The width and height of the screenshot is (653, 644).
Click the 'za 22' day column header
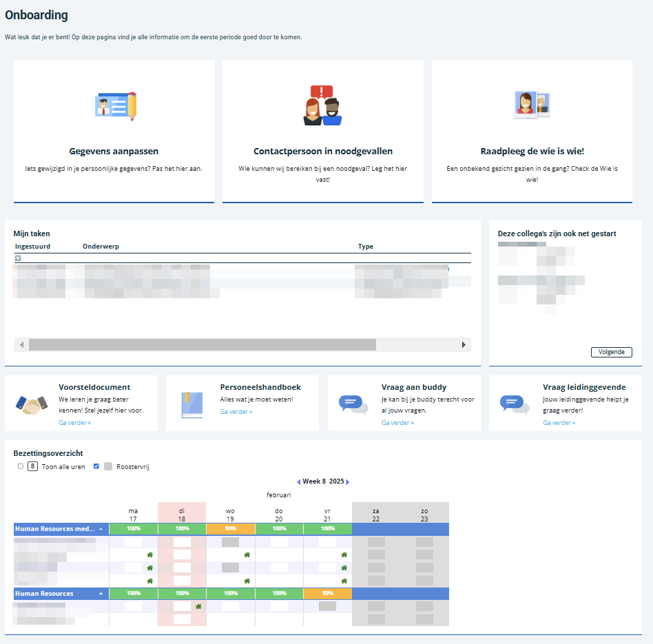click(375, 515)
